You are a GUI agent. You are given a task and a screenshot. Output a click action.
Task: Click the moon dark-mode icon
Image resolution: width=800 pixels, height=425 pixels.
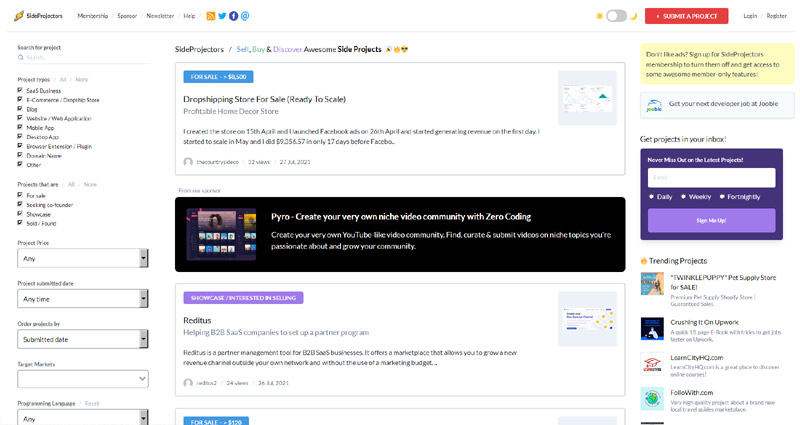[633, 16]
